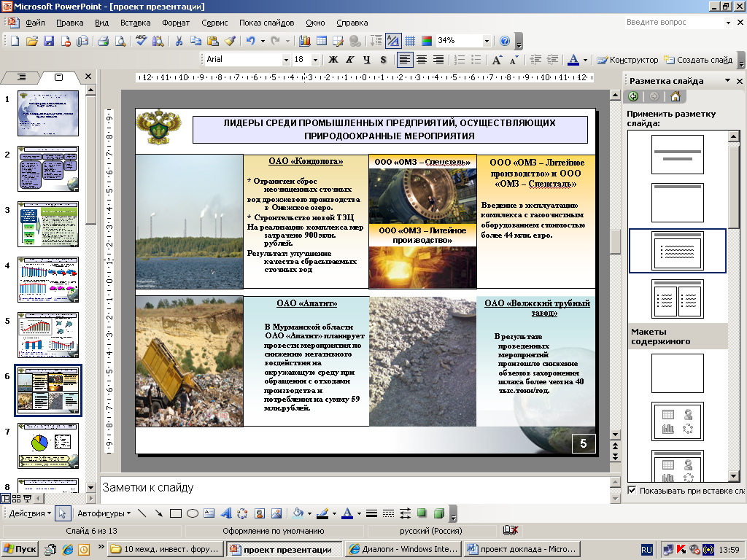Run the spelling check tool

pyautogui.click(x=141, y=41)
